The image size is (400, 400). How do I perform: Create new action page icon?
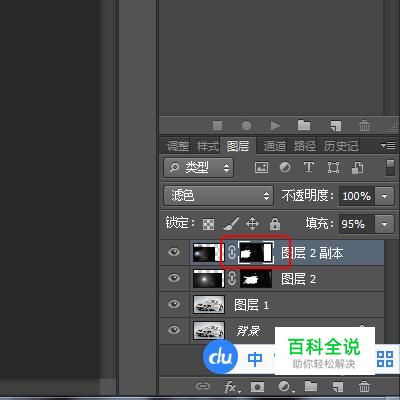[336, 126]
